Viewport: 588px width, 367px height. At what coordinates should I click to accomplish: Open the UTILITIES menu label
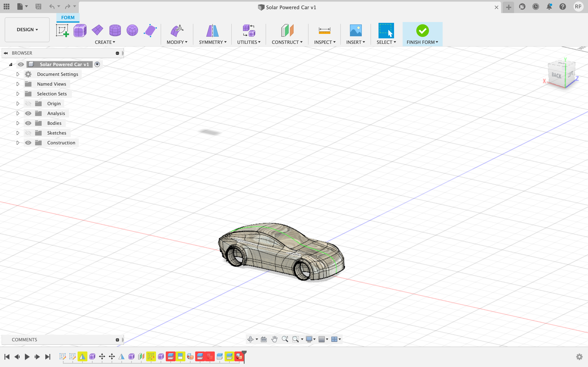(248, 42)
